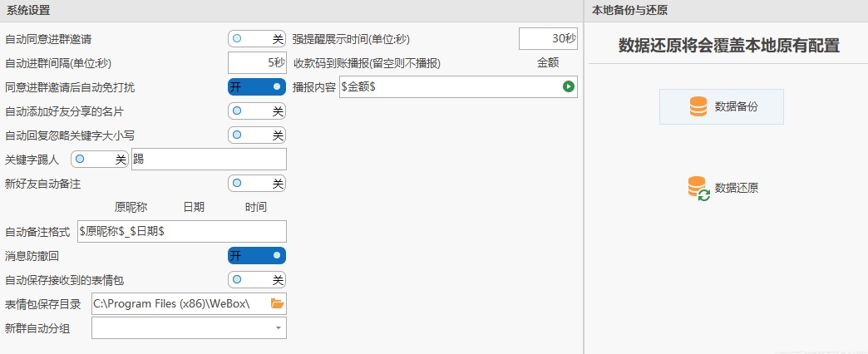Click the 播报内容 text field
The width and height of the screenshot is (868, 354).
pos(458,87)
